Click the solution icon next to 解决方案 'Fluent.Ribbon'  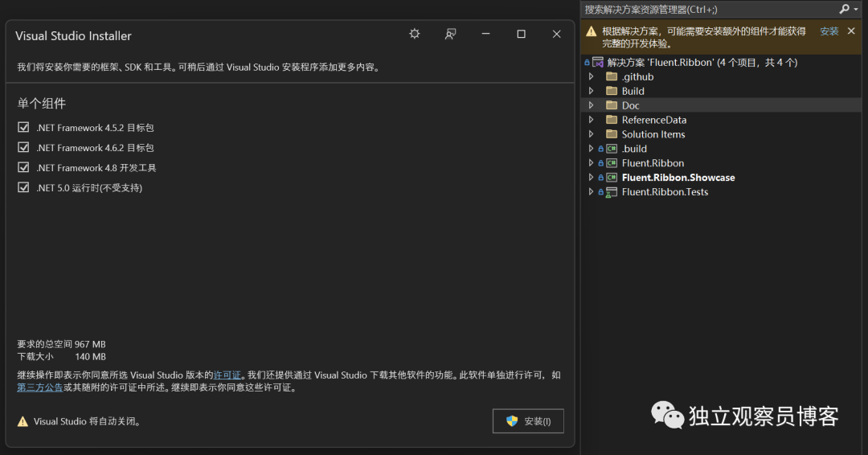click(x=598, y=63)
